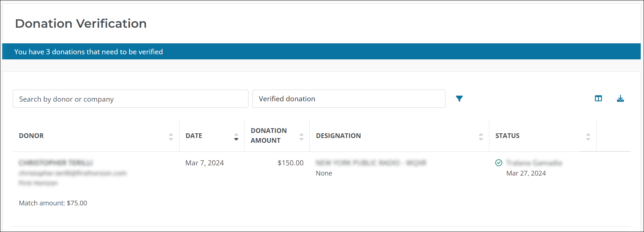Select the $150.00 donation amount cell
Viewport: 644px width, 232px height.
[x=290, y=163]
